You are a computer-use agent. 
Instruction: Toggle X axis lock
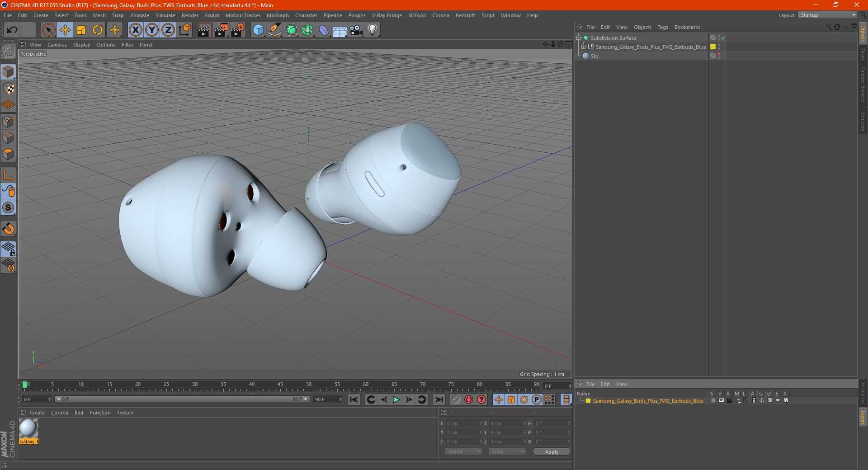[135, 30]
